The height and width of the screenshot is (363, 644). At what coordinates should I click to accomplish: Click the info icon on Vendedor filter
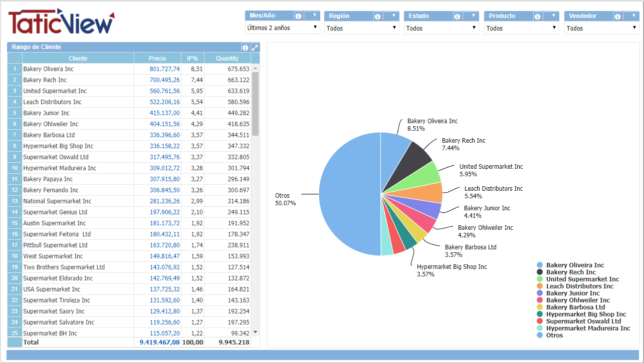coord(617,17)
